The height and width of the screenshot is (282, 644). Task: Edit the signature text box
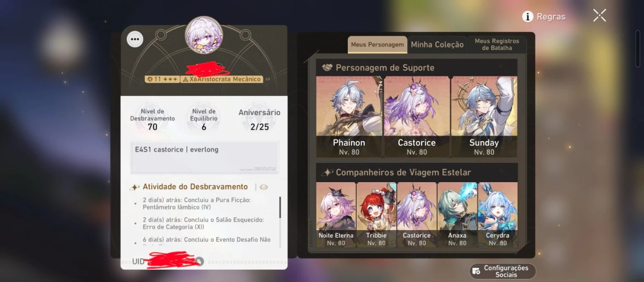pos(205,157)
